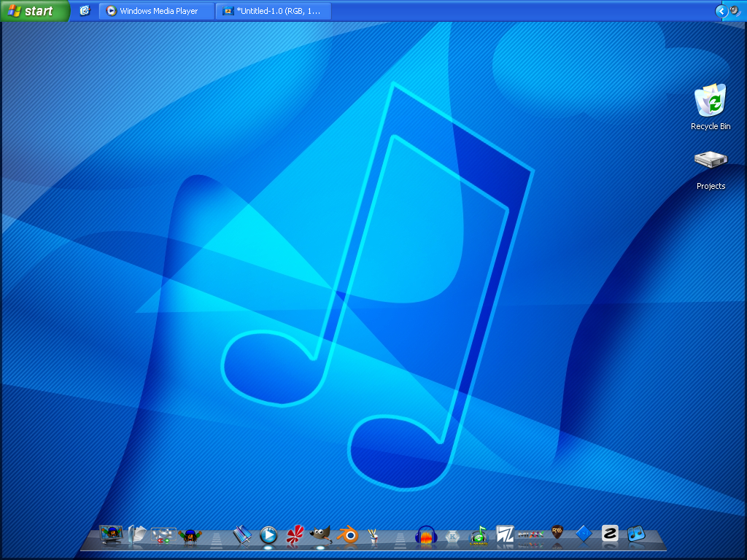
Task: Open the paintbrush cup icon in dock
Action: pyautogui.click(x=373, y=536)
